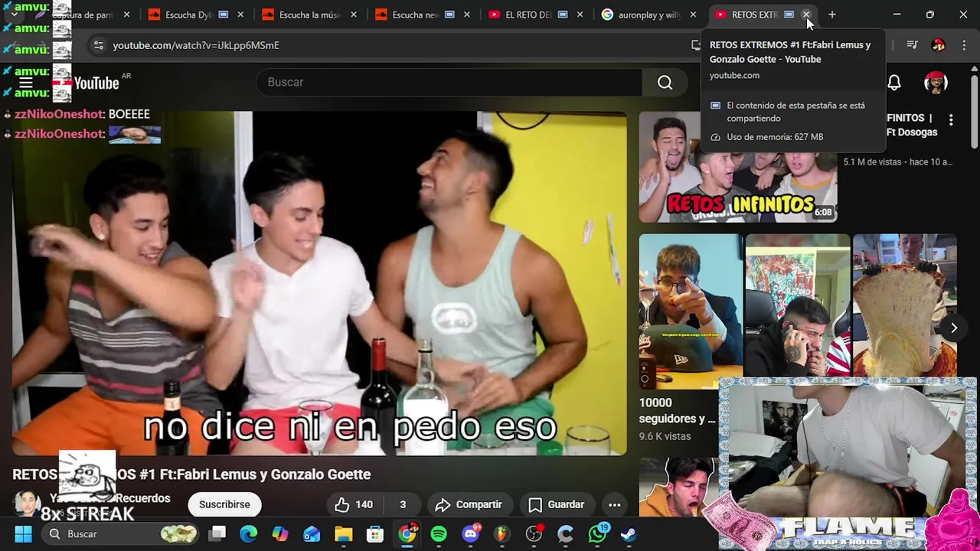The height and width of the screenshot is (551, 980).
Task: Save the video with Guardar
Action: pos(557,504)
